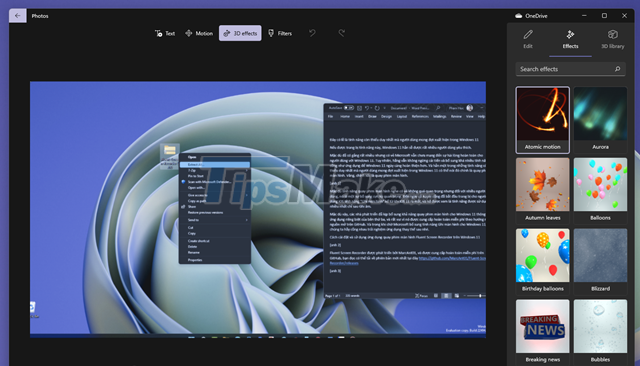Switch to the Edit tab
This screenshot has width=640, height=366.
528,39
